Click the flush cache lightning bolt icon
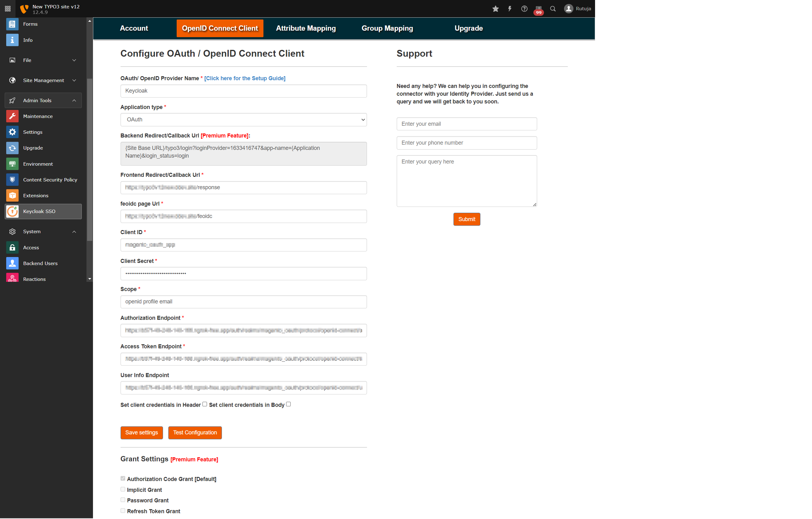 [x=510, y=9]
